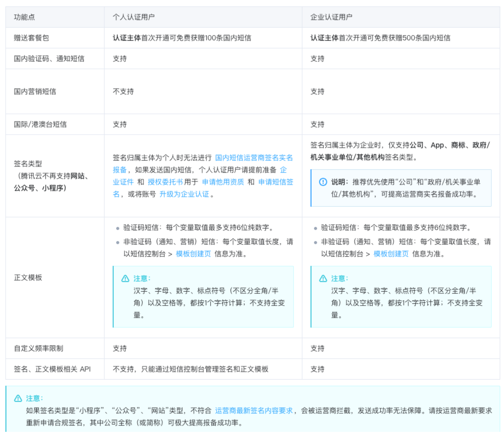Viewport: 504px width, 432px height.
Task: Open 模板创建页 link in 个人认证 column
Action: (193, 254)
